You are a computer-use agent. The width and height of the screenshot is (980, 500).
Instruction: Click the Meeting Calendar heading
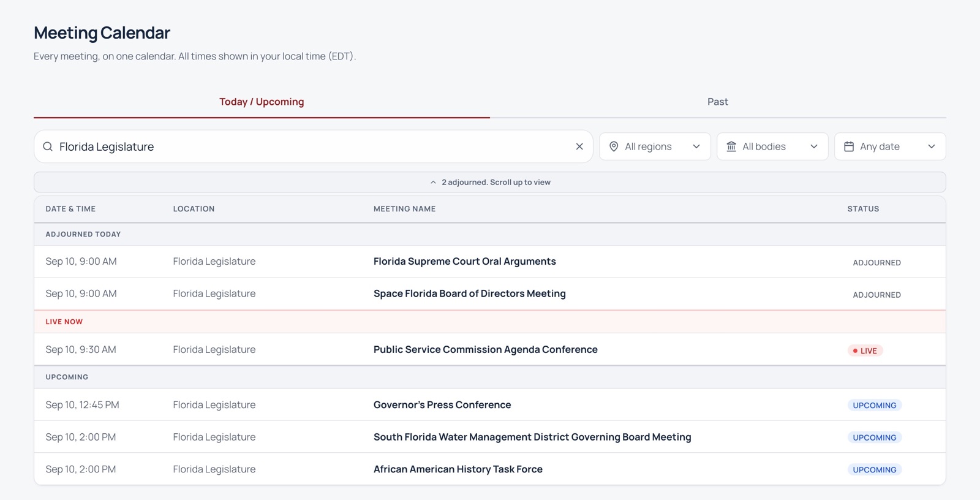(102, 32)
